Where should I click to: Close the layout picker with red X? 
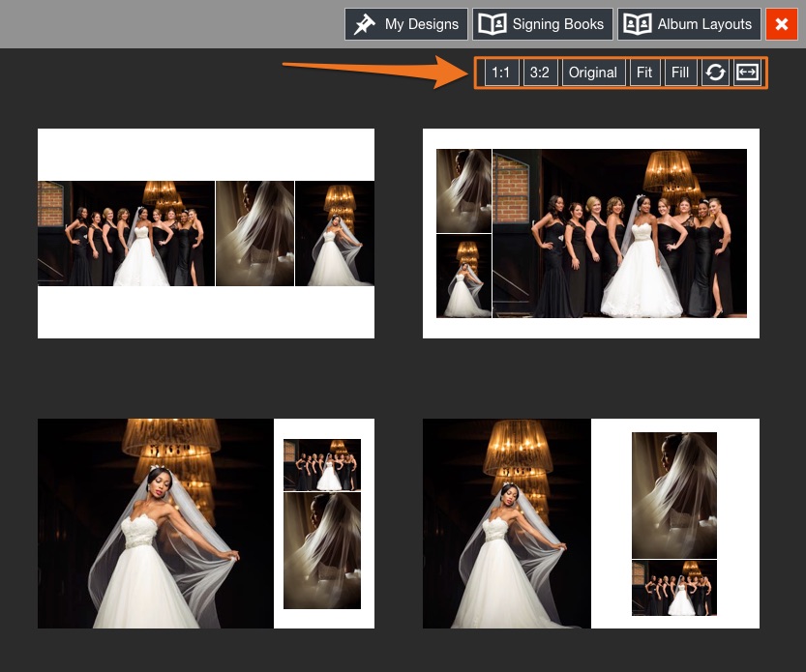(782, 24)
